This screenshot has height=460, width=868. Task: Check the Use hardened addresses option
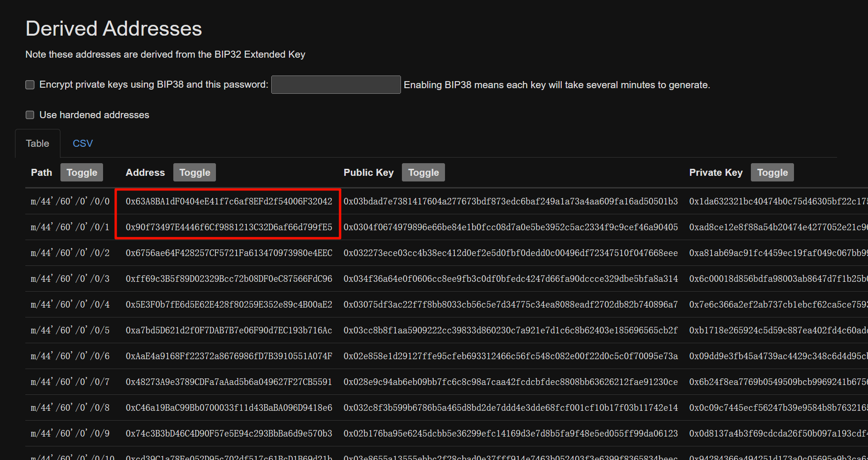[x=30, y=115]
